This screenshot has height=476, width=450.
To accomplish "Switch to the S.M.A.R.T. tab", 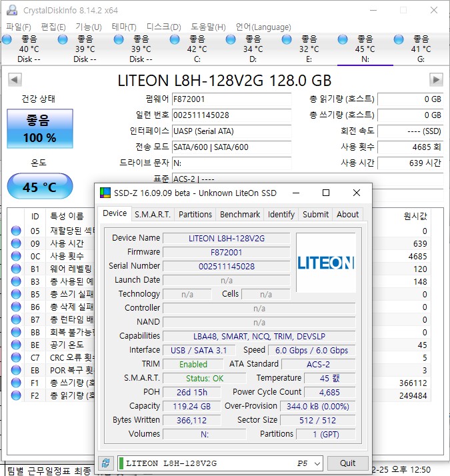I will tap(153, 214).
